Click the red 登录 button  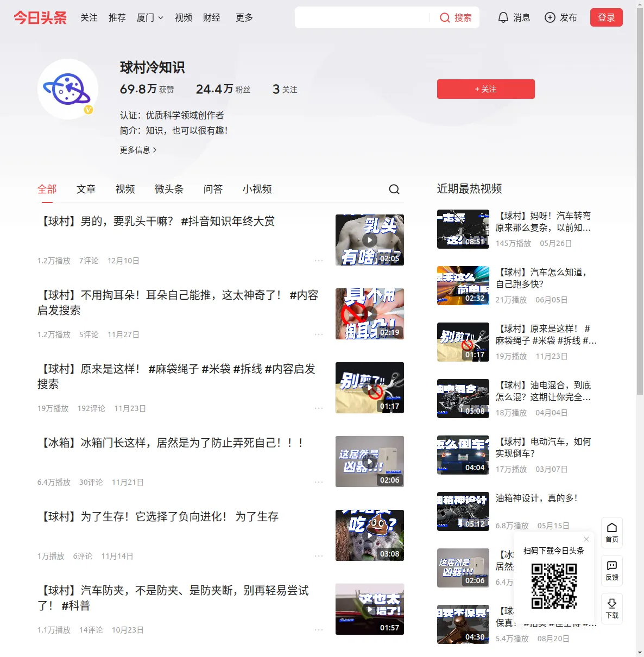(x=607, y=17)
